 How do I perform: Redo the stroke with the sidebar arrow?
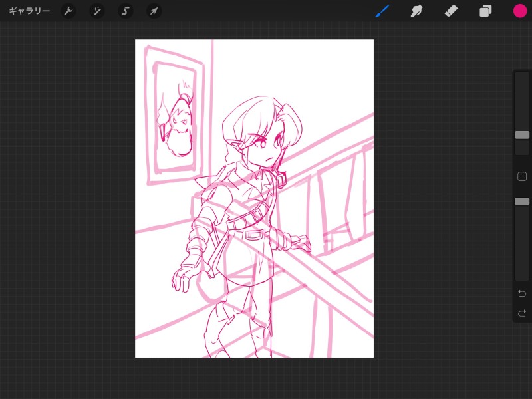(522, 313)
